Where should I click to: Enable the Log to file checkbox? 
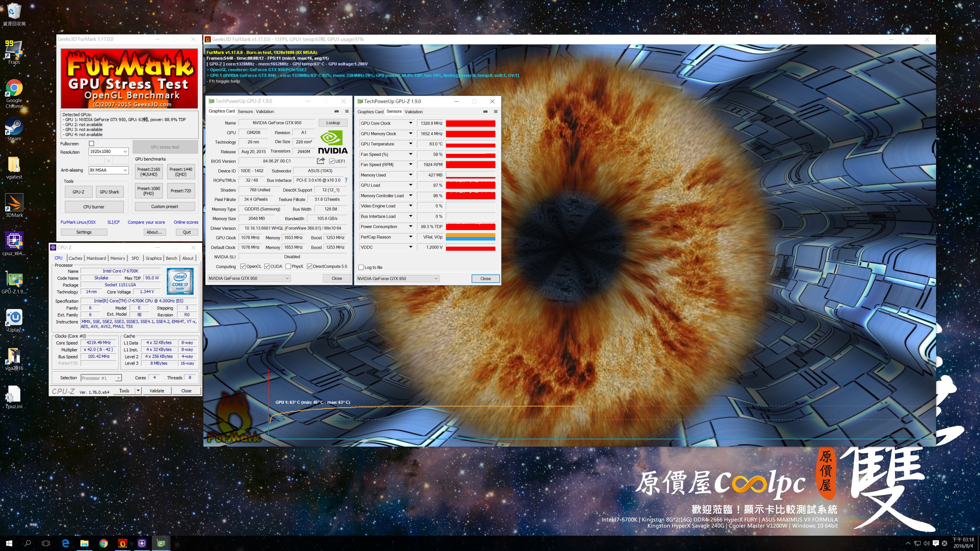coord(361,267)
